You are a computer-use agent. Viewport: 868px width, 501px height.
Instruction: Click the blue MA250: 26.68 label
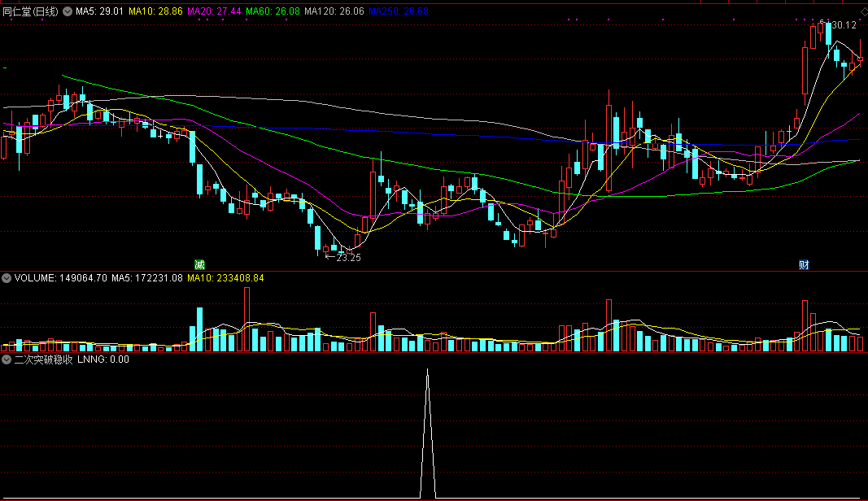(x=399, y=11)
